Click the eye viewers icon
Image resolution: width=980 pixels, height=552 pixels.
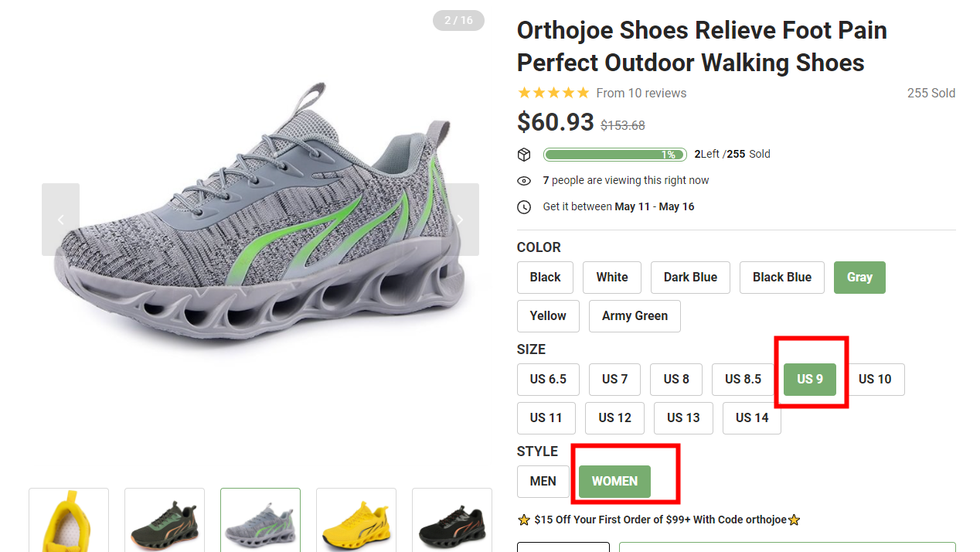click(x=524, y=181)
